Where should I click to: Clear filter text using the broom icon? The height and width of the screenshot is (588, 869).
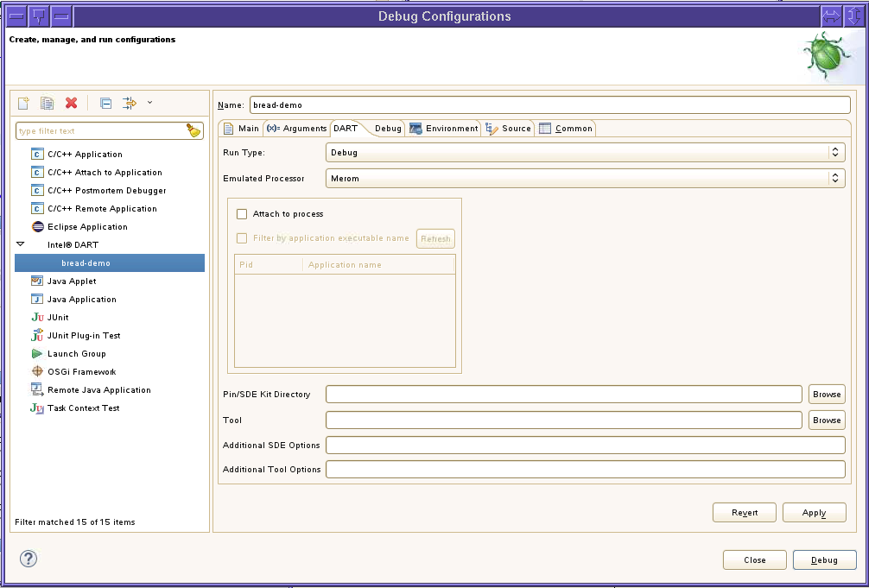(193, 130)
